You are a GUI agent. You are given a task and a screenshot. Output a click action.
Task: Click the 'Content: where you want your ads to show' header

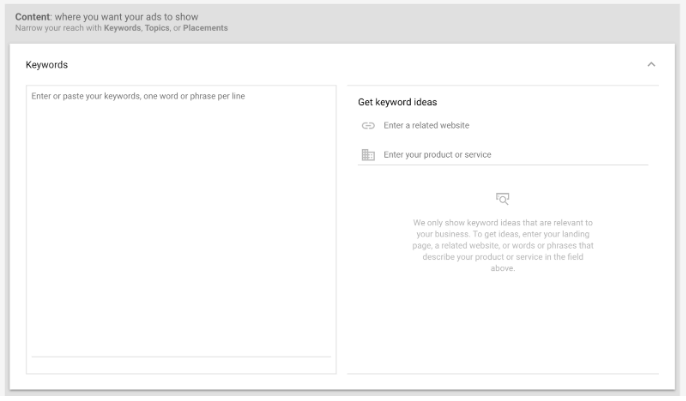tap(106, 17)
